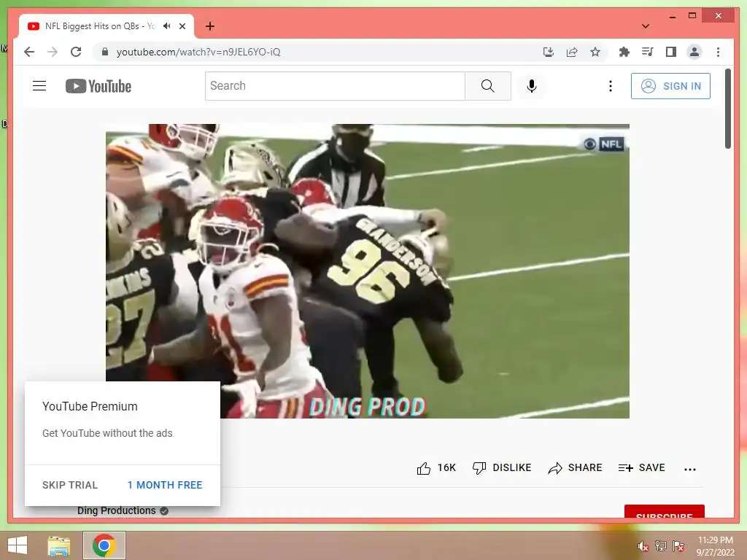Mute the tab via speaker icon
747x560 pixels.
[x=167, y=26]
